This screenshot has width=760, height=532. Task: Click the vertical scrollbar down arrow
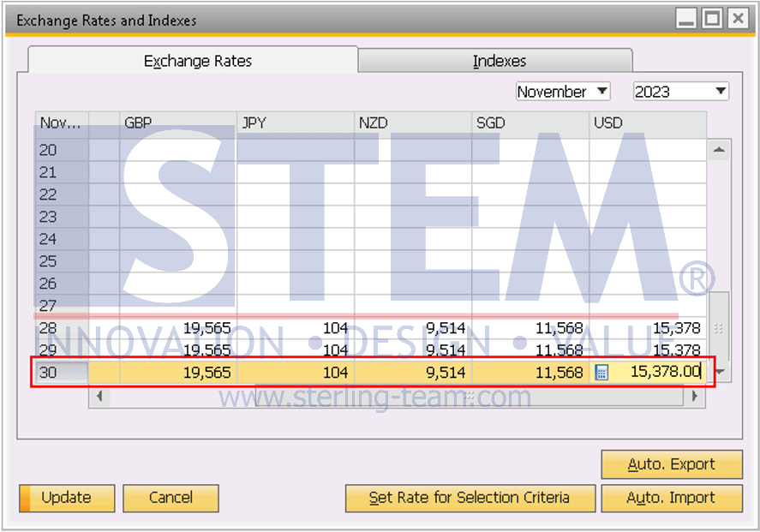click(x=721, y=372)
